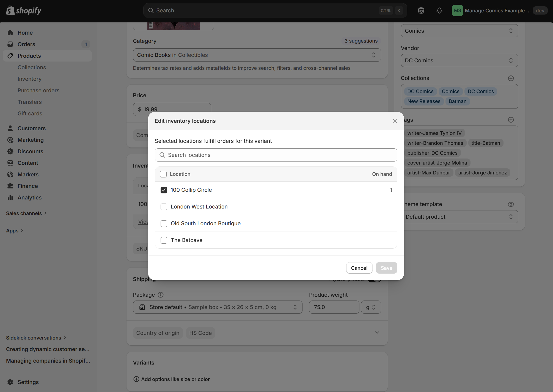
Task: Click the title-Batman tag
Action: [486, 143]
